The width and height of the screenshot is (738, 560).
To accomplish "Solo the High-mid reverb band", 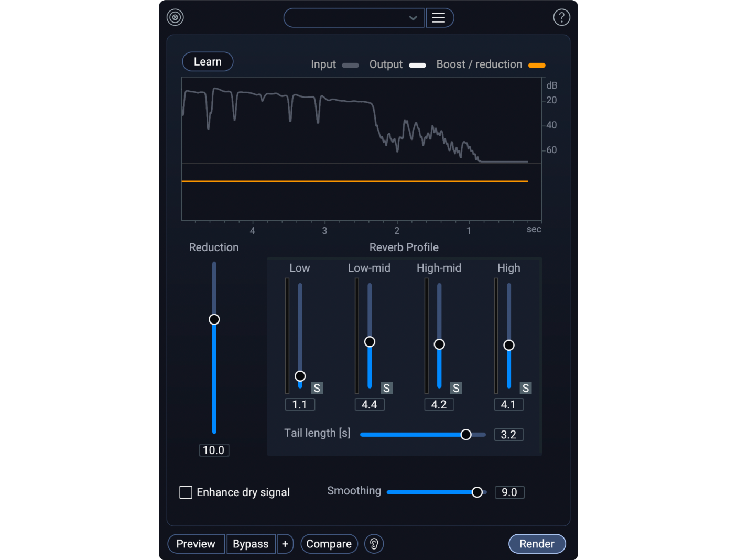I will pyautogui.click(x=456, y=387).
